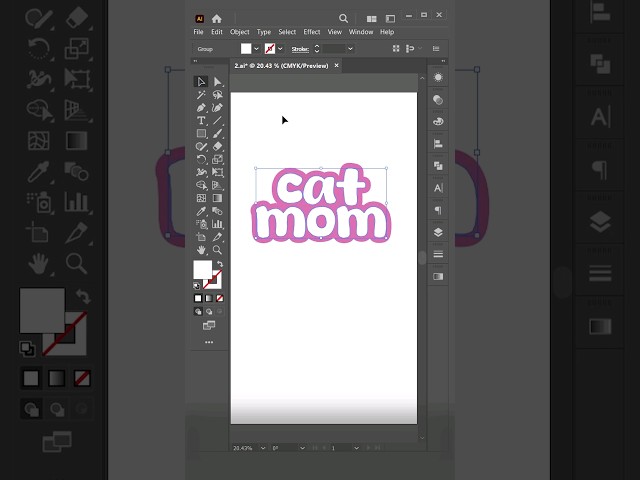Open the Swatches palette panel icon
This screenshot has width=640, height=480.
coord(438,122)
